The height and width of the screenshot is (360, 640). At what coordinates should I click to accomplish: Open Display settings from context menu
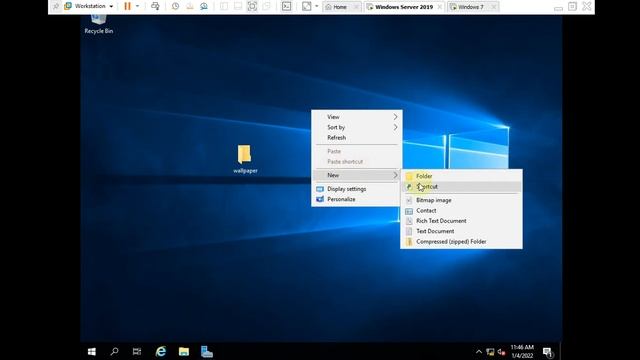point(357,189)
